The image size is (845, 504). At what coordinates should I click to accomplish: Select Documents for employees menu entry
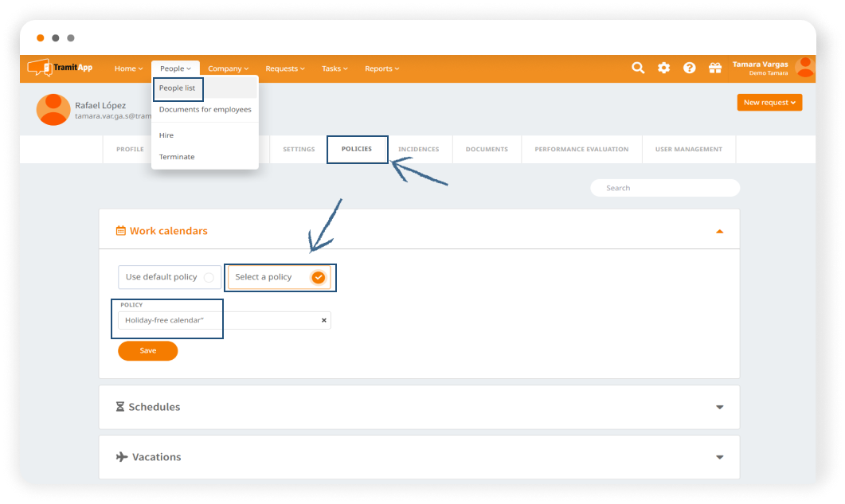point(205,110)
